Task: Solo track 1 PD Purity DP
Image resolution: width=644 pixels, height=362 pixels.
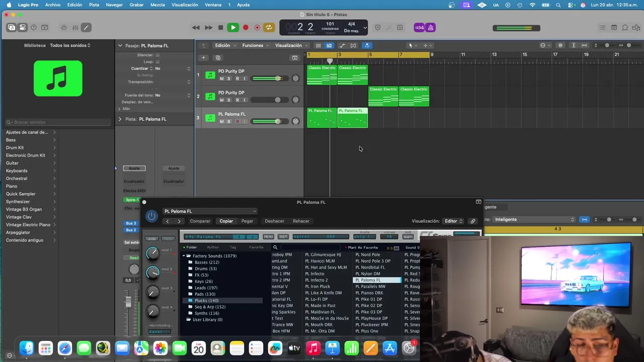Action: pos(228,78)
